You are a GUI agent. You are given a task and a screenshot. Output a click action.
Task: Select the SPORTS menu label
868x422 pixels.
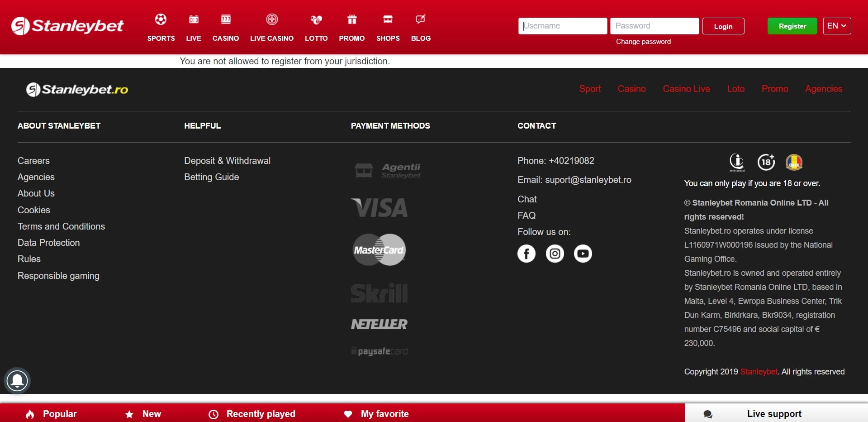point(161,38)
